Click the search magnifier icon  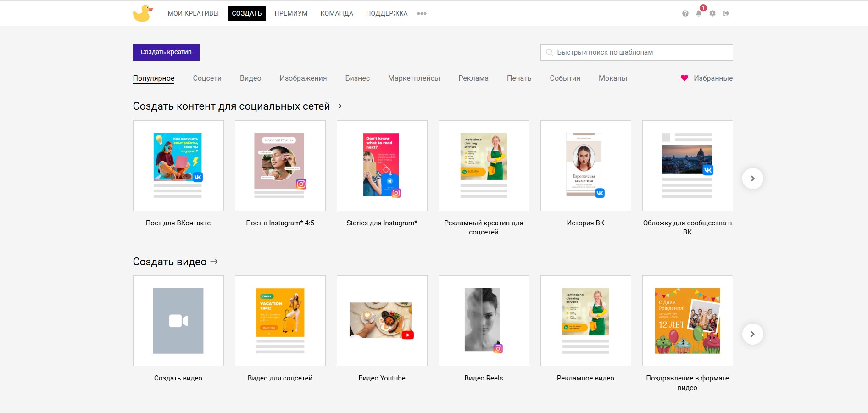[549, 52]
